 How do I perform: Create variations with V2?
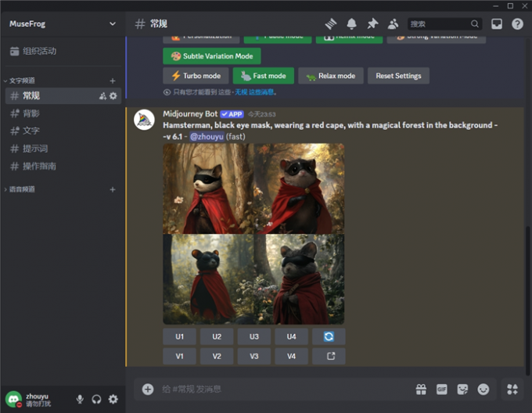tap(217, 356)
